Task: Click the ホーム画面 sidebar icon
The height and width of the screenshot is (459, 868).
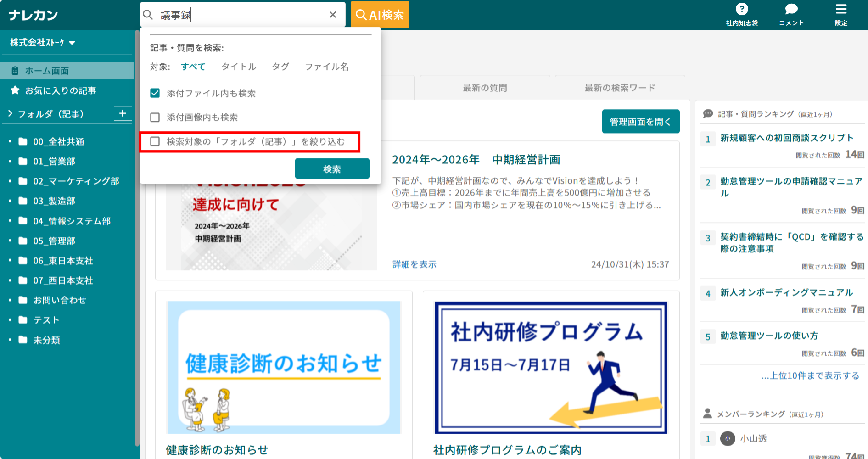Action: (x=16, y=70)
